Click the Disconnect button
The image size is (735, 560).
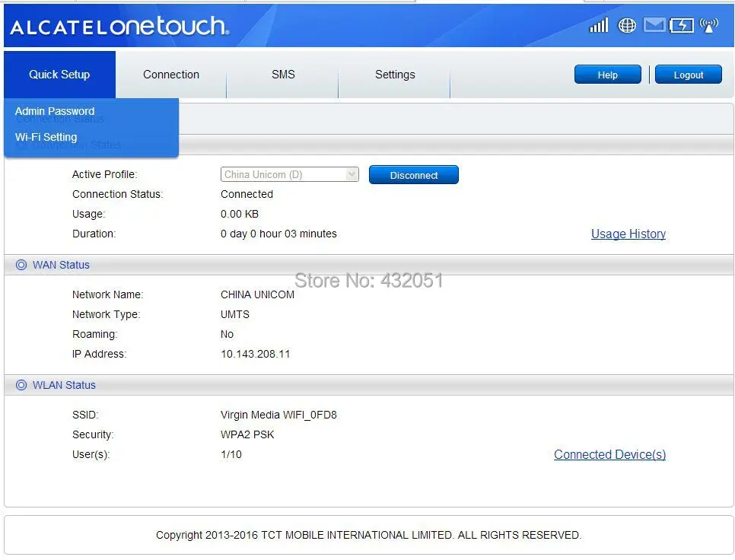(x=413, y=175)
